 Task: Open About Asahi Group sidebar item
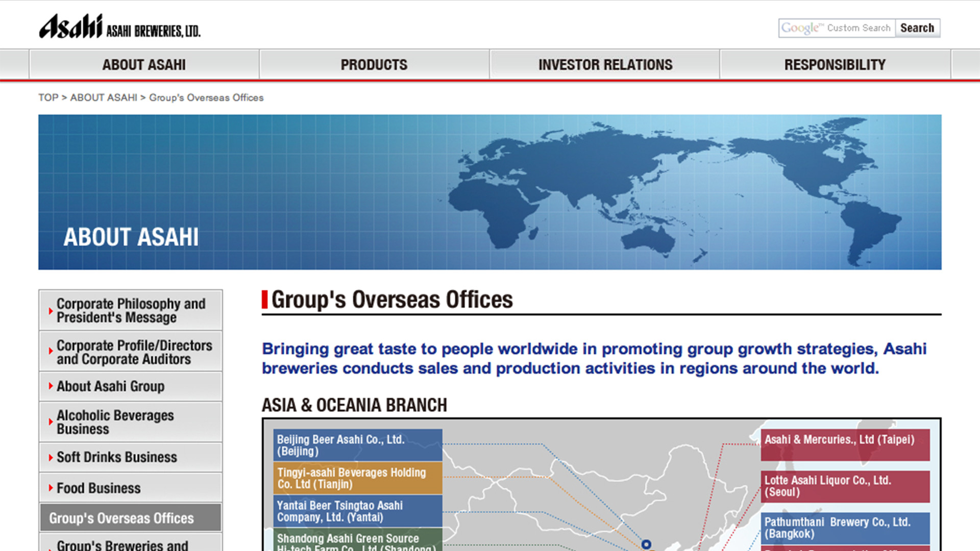[x=131, y=386]
